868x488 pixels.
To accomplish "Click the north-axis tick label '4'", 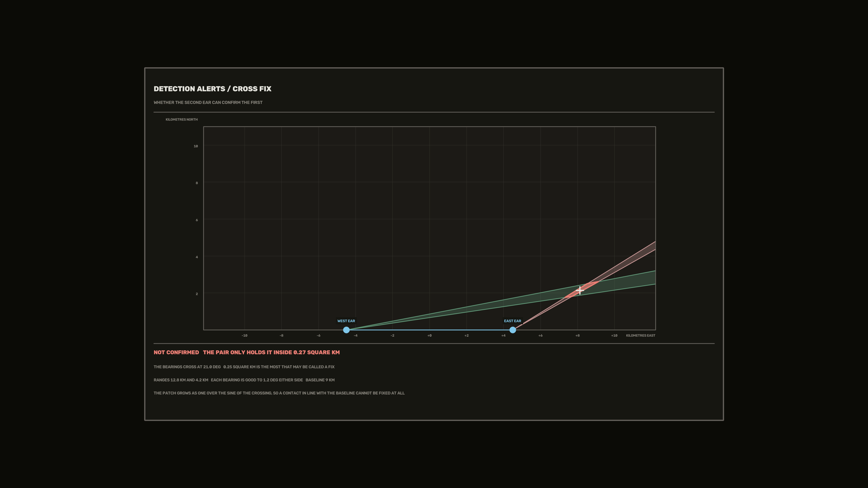I will pos(197,257).
